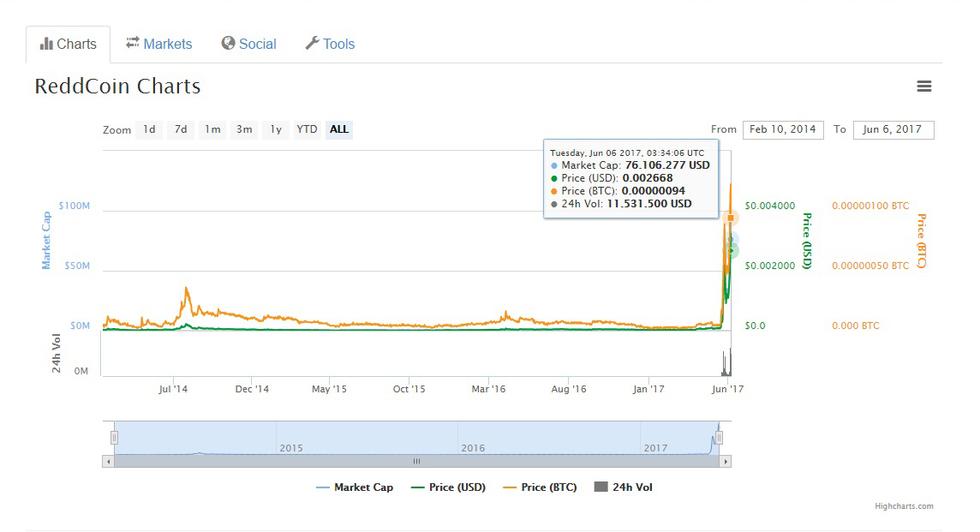The image size is (980, 532).
Task: Click the Aug '16 x-axis label
Action: [569, 389]
